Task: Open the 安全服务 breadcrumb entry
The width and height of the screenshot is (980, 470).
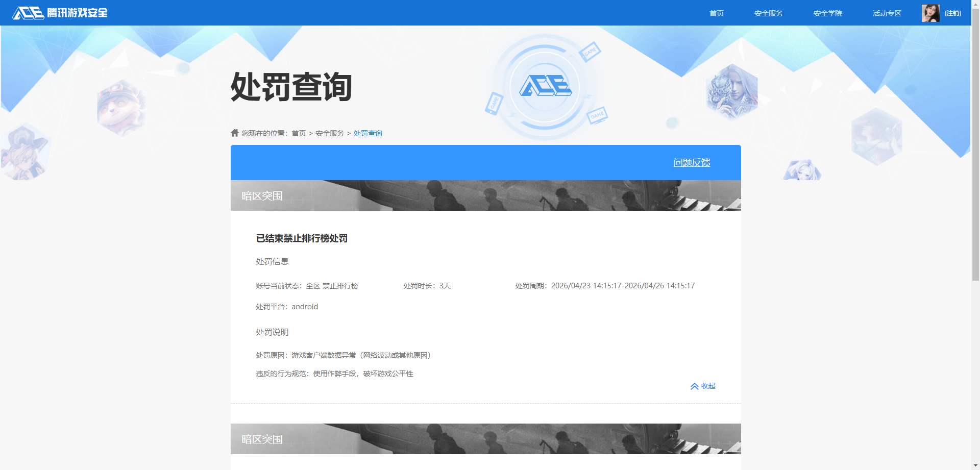Action: coord(329,133)
